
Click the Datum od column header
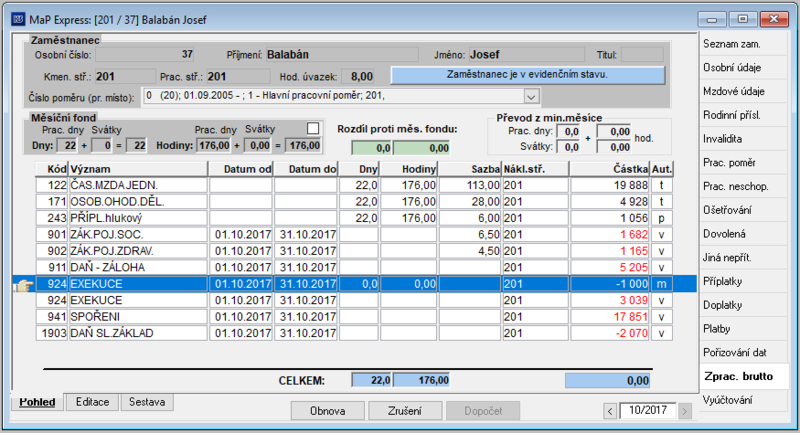click(241, 169)
